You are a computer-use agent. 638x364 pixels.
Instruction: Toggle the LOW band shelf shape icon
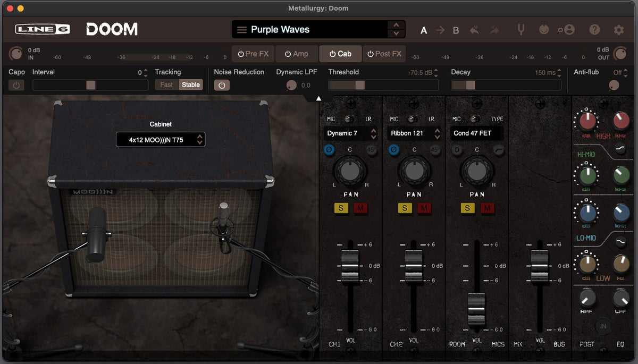(x=620, y=242)
